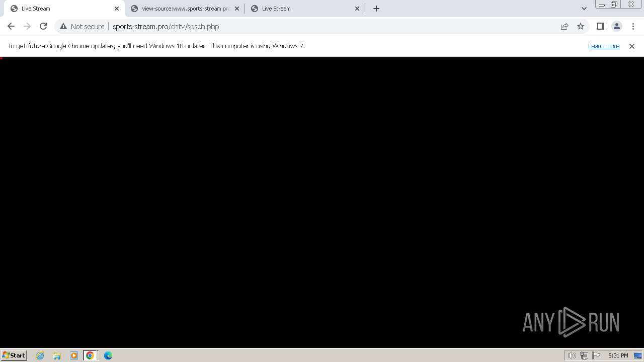This screenshot has height=362, width=644.
Task: Open the Learn more link
Action: tap(604, 46)
